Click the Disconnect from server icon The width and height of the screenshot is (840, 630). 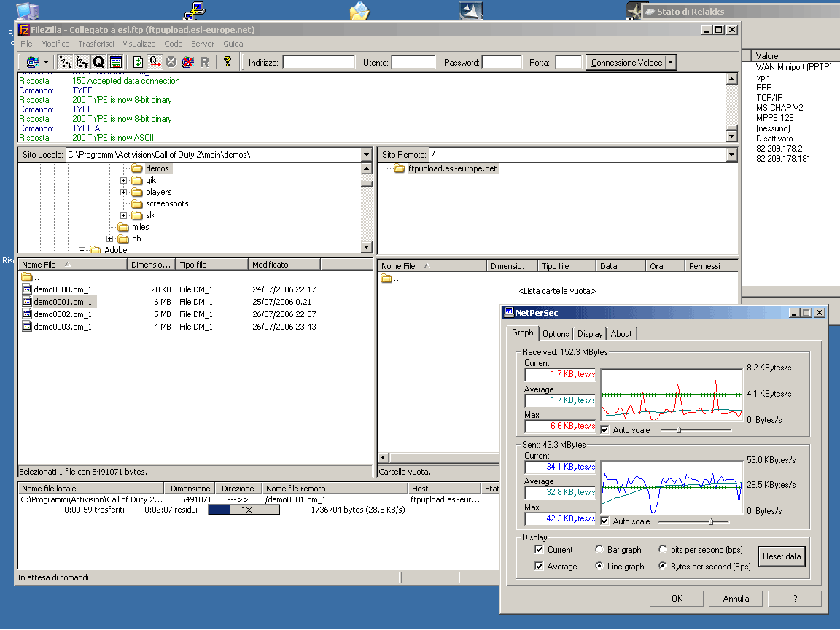pos(188,62)
